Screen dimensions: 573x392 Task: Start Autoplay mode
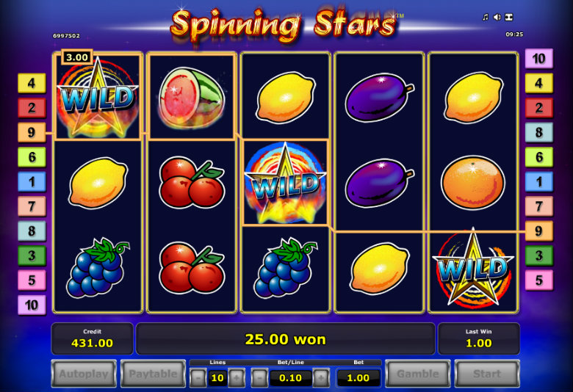(84, 374)
